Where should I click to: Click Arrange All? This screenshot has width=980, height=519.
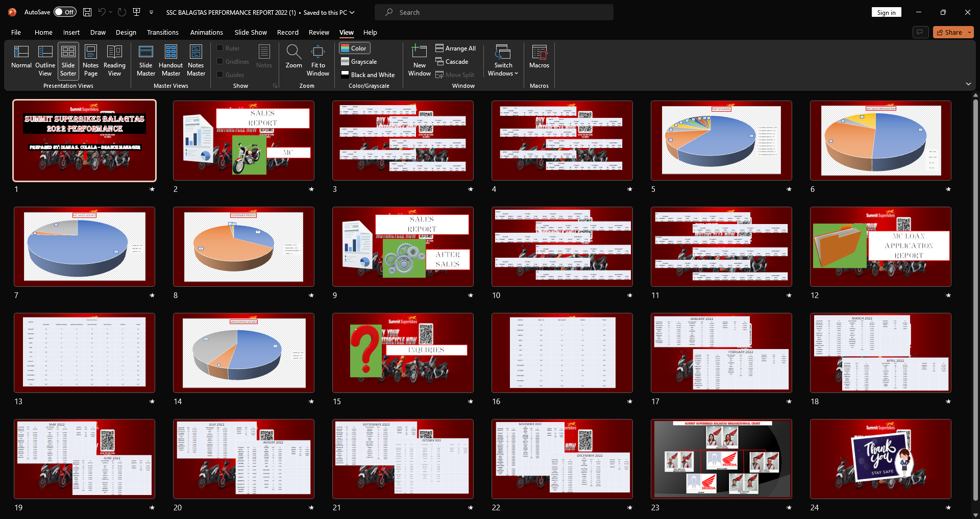point(455,48)
